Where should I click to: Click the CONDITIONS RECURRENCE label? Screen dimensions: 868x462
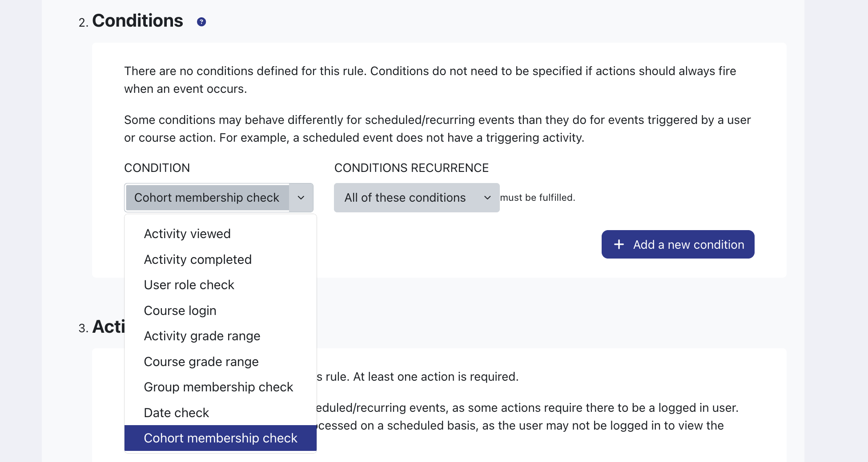411,168
